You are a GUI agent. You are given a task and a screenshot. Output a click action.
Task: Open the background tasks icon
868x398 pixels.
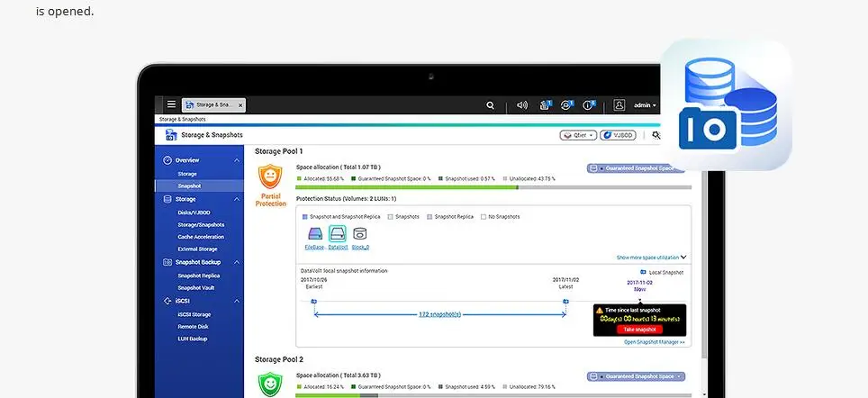click(545, 105)
